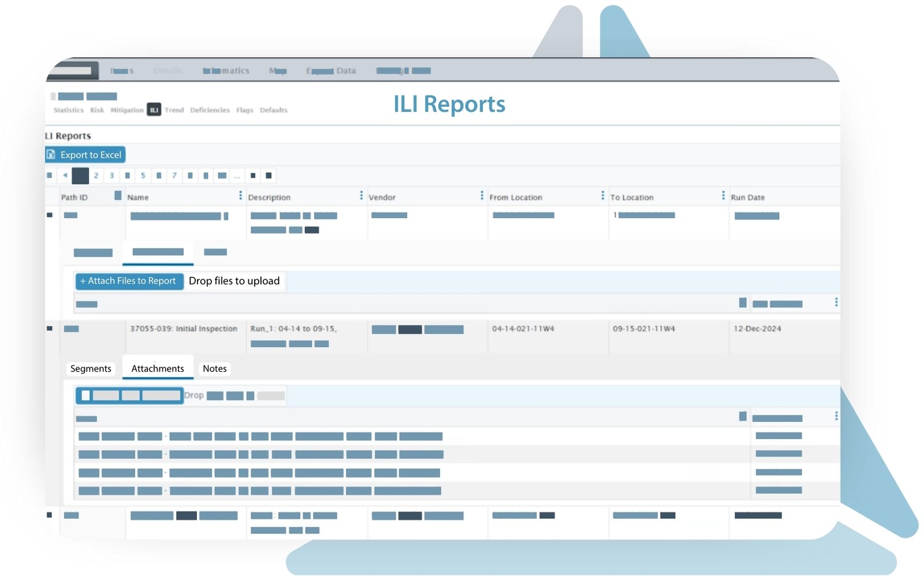Click the previous page arrow in pager
The height and width of the screenshot is (576, 924).
[65, 175]
